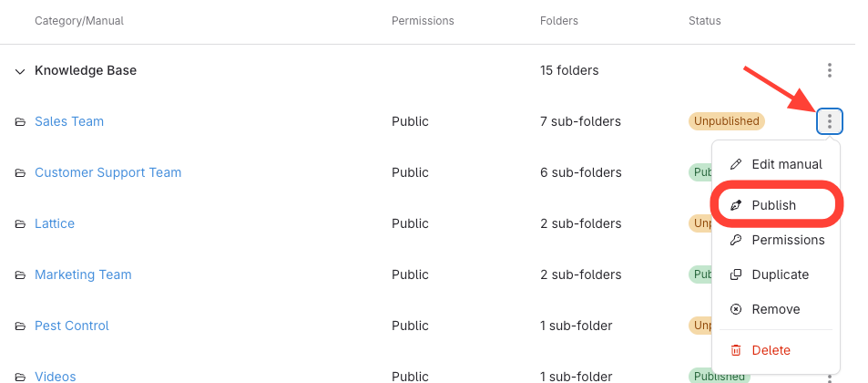Click the Lattice folder icon
Screen dimensions: 868x383
pos(20,223)
